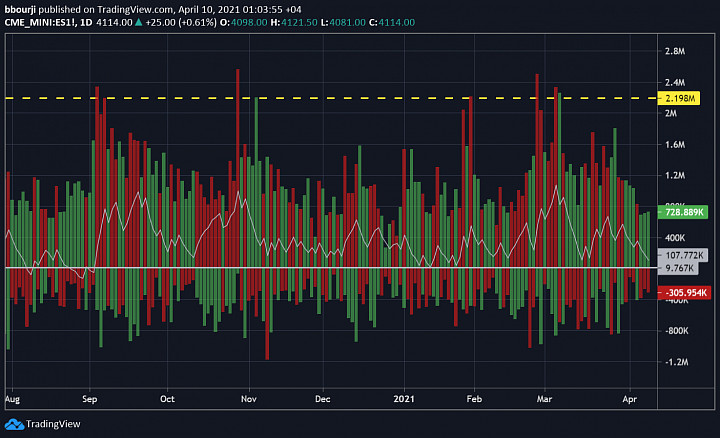Click the TradingView brand text link
720x438 pixels.
(x=53, y=424)
